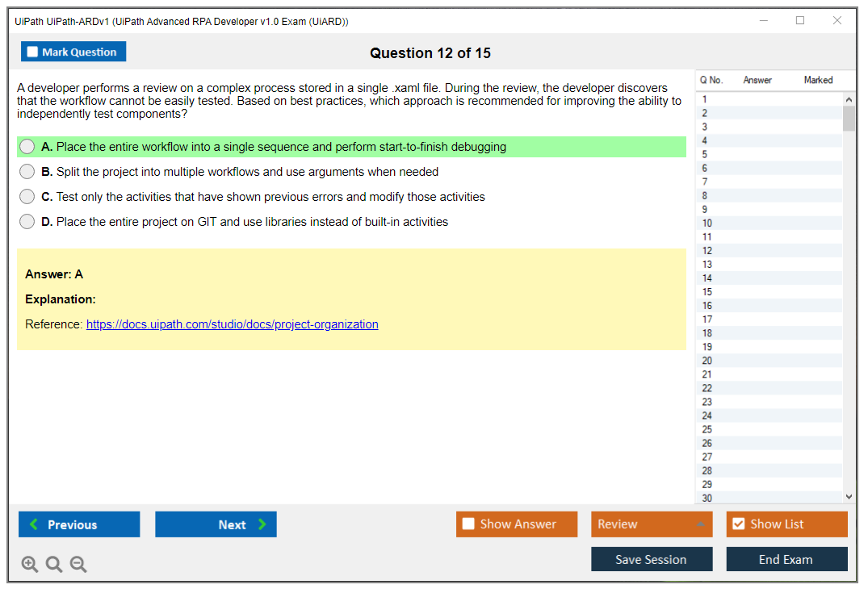
Task: Reset zoom with the middle magnifier icon
Action: pyautogui.click(x=54, y=565)
